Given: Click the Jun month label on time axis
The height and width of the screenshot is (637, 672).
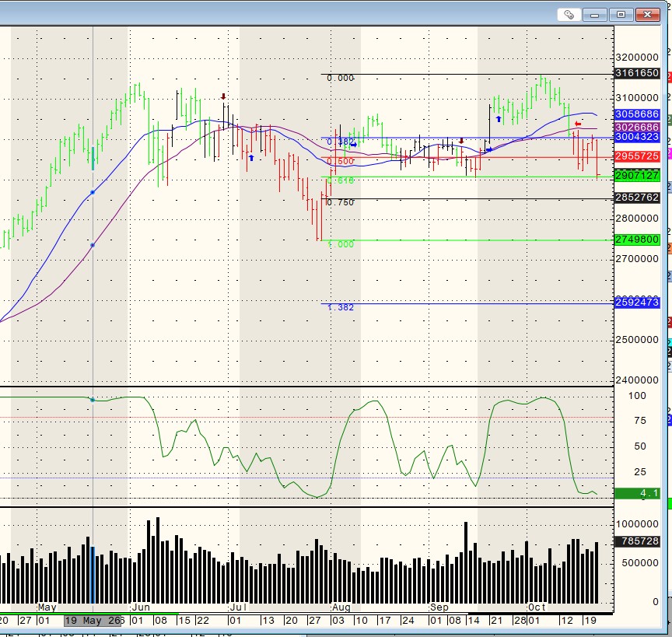Looking at the screenshot, I should [141, 607].
